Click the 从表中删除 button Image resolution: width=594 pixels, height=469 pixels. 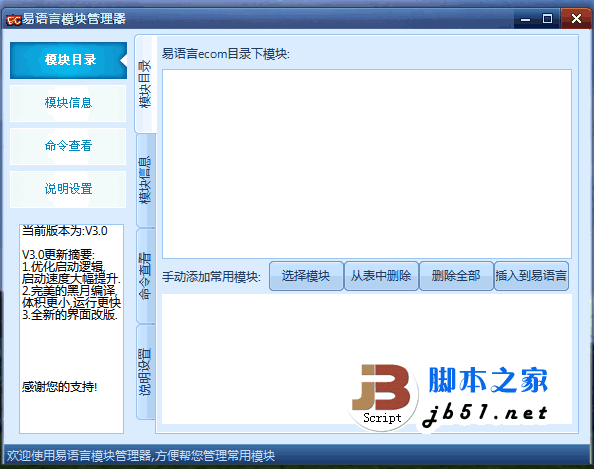(381, 276)
